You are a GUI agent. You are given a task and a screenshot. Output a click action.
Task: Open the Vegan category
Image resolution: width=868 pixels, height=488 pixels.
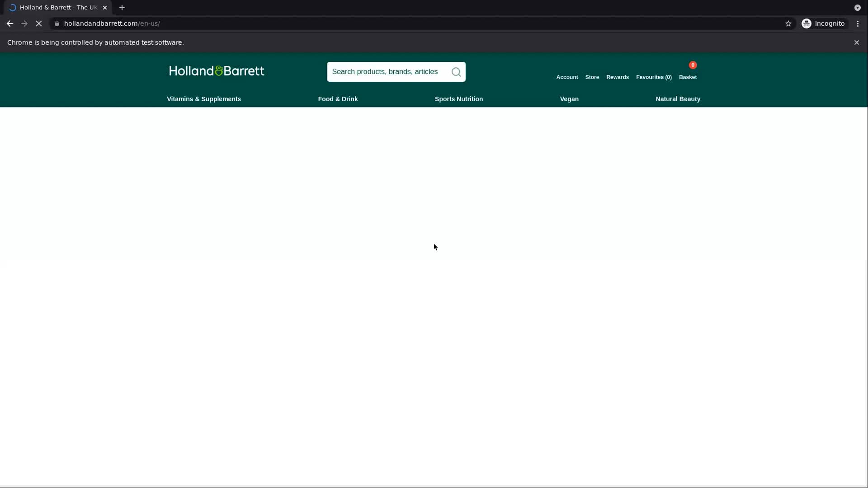pyautogui.click(x=569, y=99)
